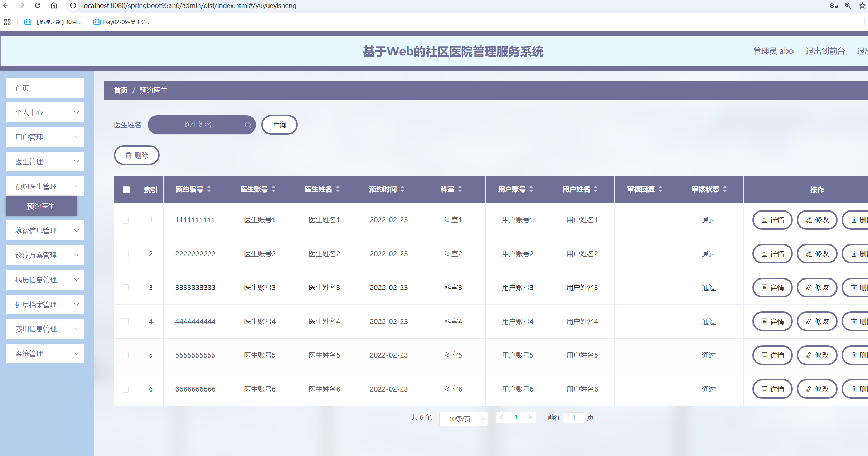Viewport: 868px width, 456px height.
Task: Collapse the 预约医生管理 sidebar menu
Action: tap(45, 186)
